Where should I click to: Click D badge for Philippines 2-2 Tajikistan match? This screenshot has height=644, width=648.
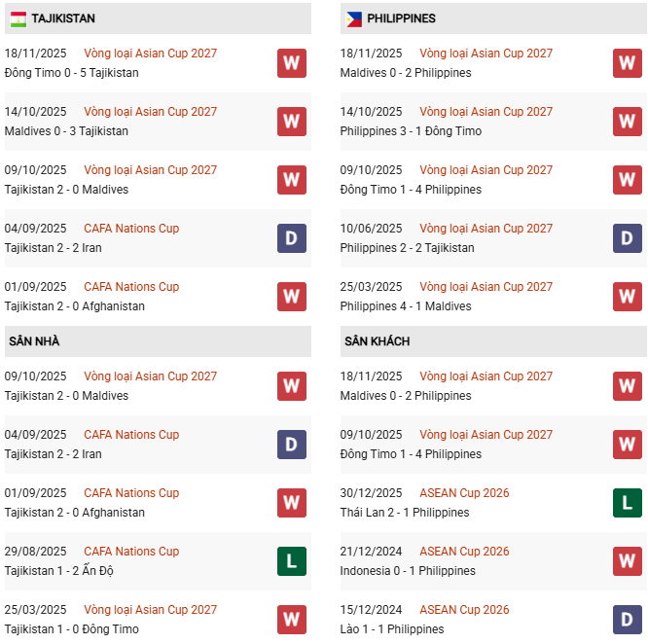(x=627, y=238)
